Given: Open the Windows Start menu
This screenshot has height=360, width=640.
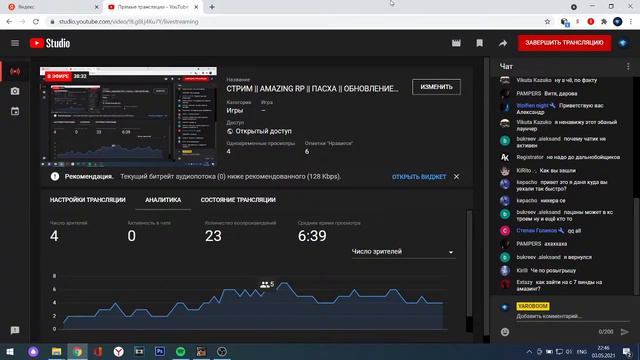Looking at the screenshot, I should 10,351.
